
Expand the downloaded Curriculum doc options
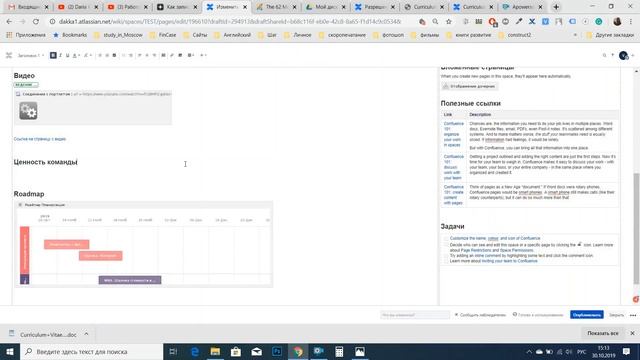coord(86,334)
